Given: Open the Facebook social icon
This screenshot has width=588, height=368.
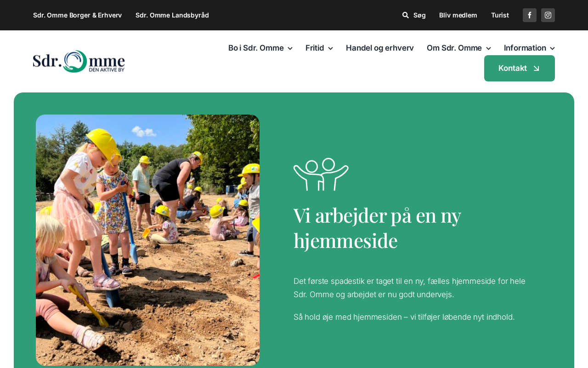Looking at the screenshot, I should pyautogui.click(x=529, y=15).
